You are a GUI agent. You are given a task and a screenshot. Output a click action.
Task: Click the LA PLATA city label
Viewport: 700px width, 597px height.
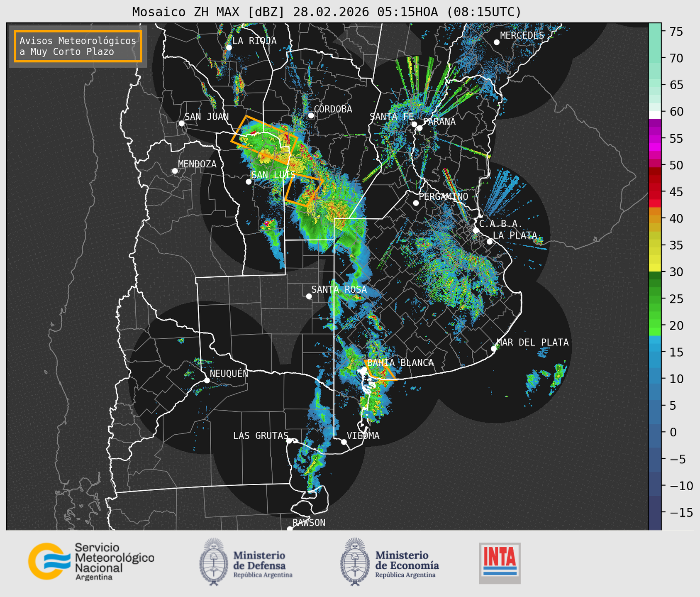[515, 235]
